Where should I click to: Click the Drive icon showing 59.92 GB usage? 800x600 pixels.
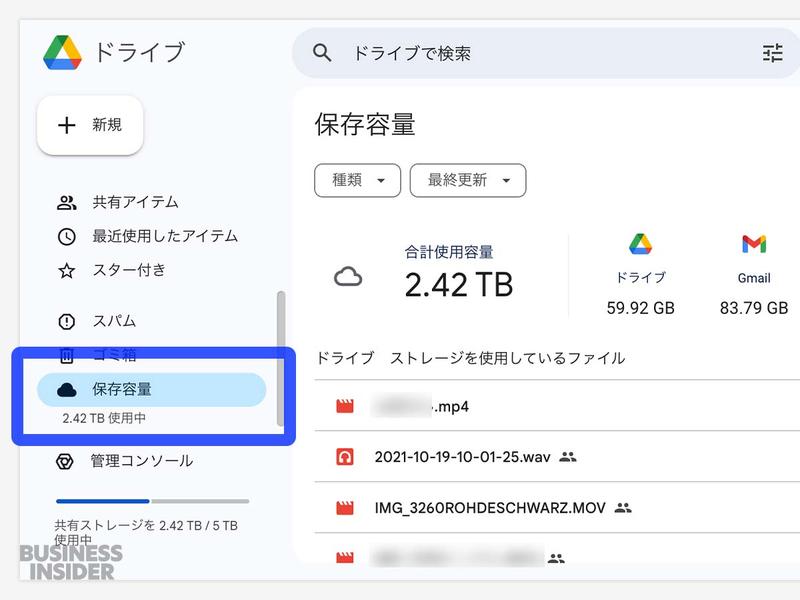[x=640, y=242]
